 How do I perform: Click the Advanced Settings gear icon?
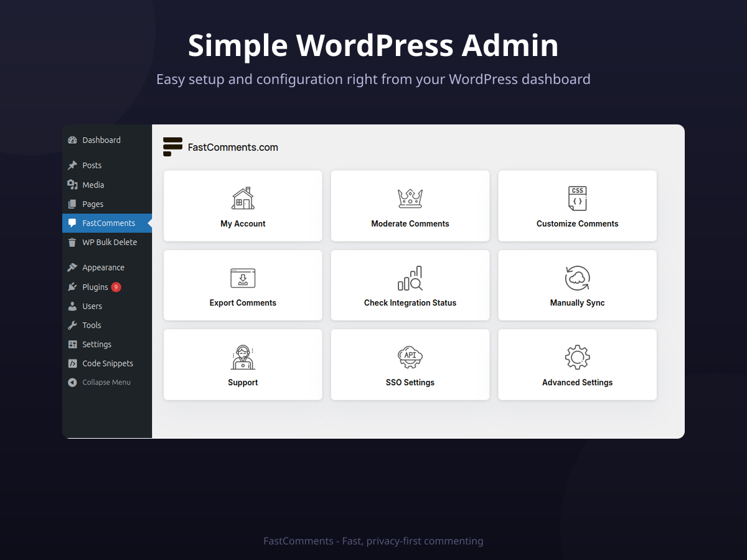click(578, 357)
